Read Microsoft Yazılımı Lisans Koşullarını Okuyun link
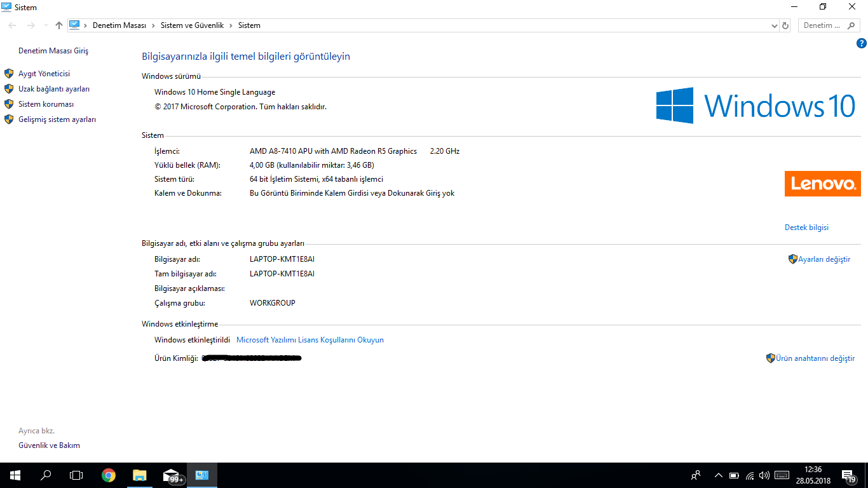868x488 pixels. (310, 340)
